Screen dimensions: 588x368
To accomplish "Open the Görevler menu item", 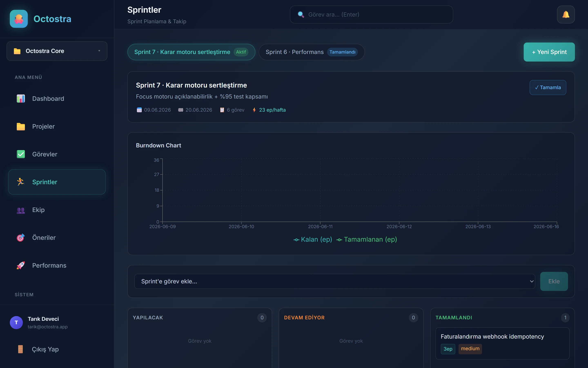I will 57,154.
